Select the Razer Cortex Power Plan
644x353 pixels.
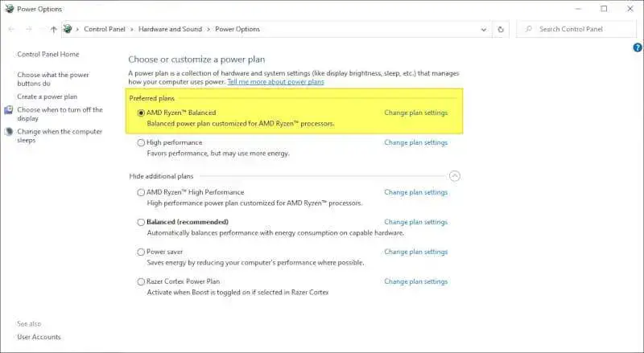(141, 281)
